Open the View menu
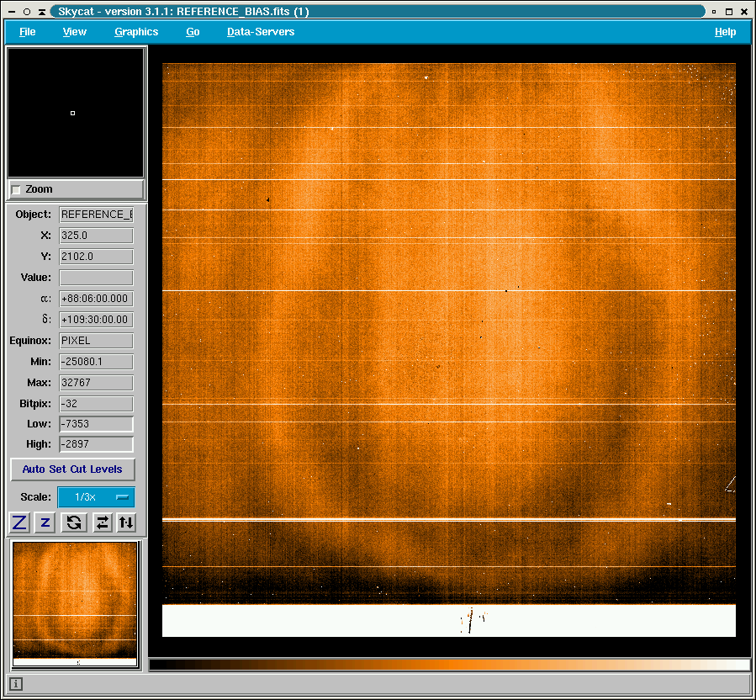 (x=74, y=32)
